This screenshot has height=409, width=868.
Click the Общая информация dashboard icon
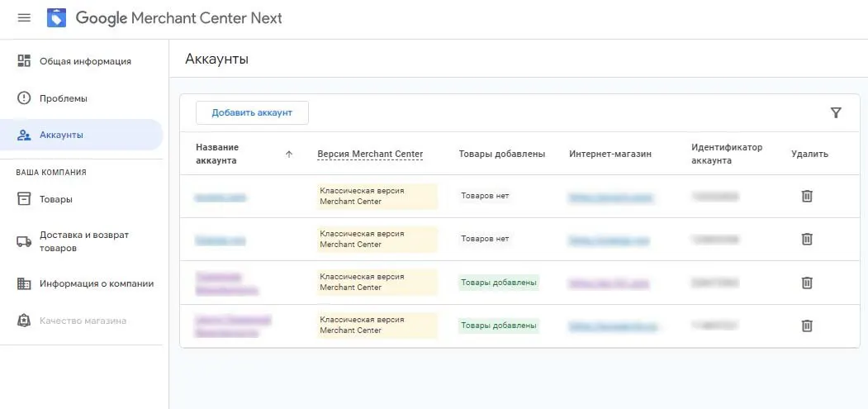[x=24, y=61]
